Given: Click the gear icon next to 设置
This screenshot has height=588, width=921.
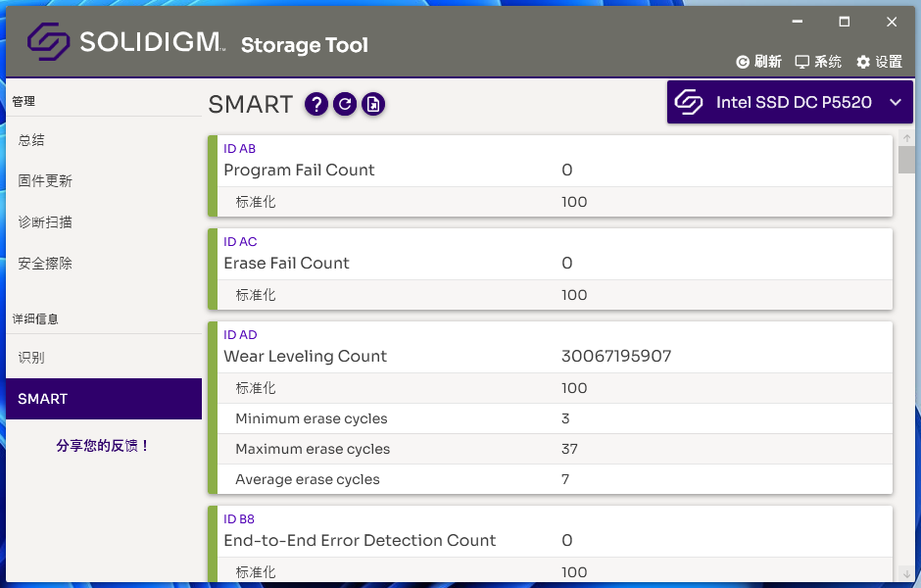Looking at the screenshot, I should 863,62.
